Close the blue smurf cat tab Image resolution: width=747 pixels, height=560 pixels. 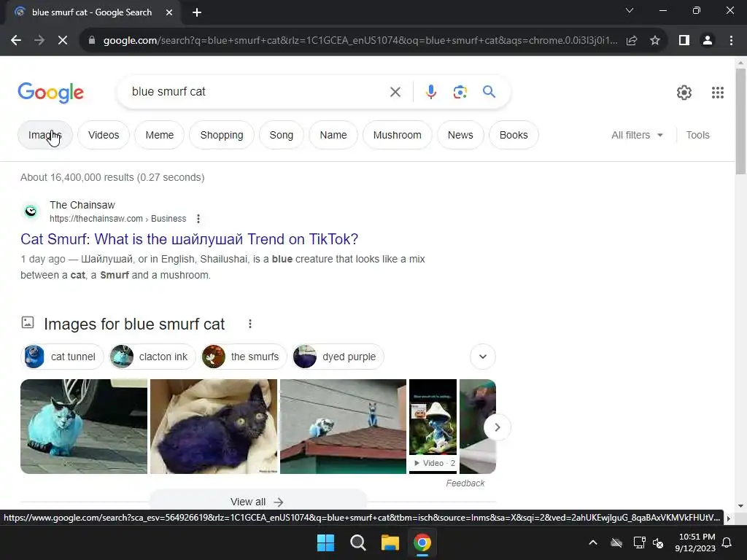(169, 12)
